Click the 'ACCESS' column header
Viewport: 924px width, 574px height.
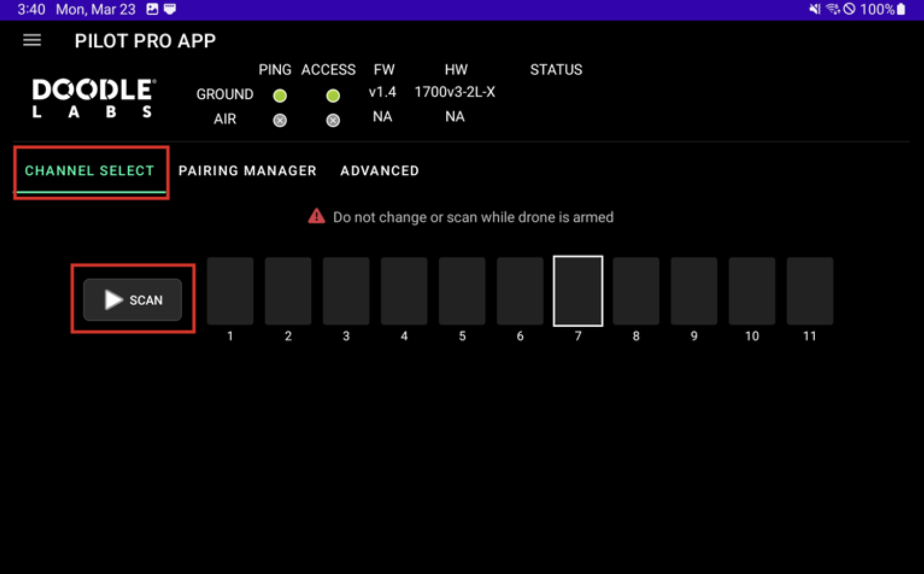tap(328, 70)
